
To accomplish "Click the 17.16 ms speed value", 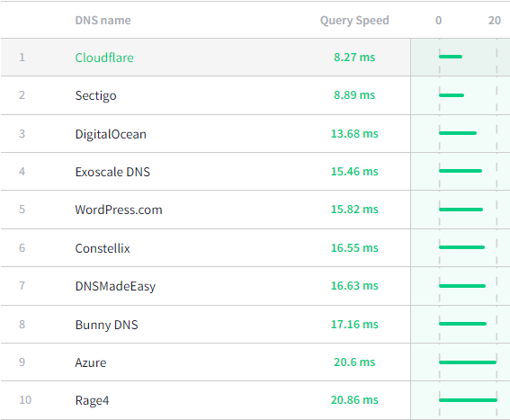I will coord(354,325).
